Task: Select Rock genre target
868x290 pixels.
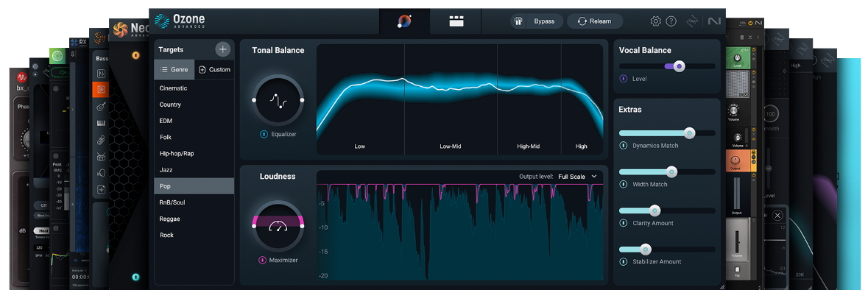Action: (194, 236)
